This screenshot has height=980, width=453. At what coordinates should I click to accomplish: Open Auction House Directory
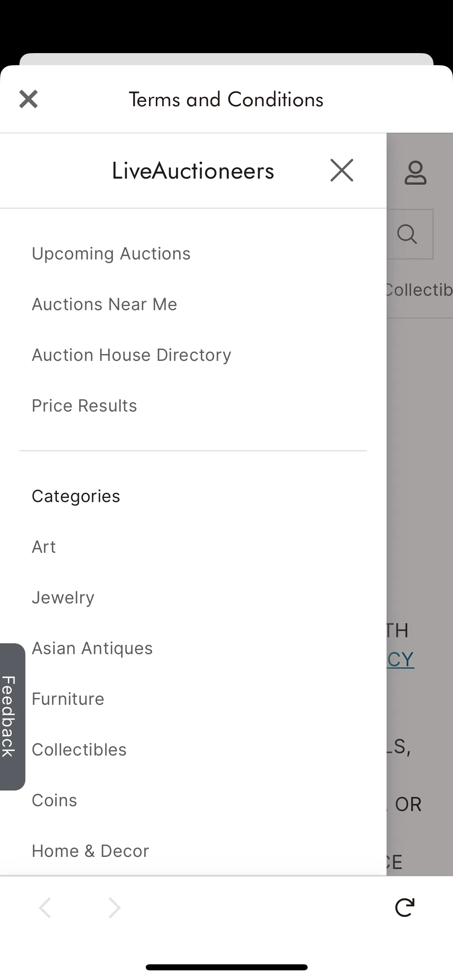[x=132, y=355]
